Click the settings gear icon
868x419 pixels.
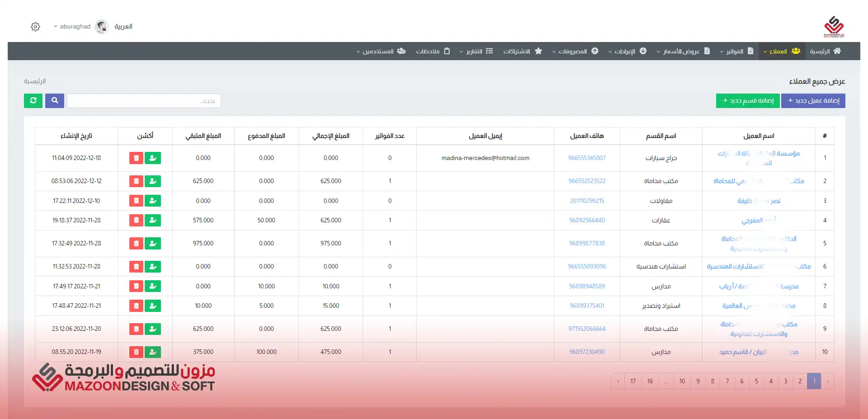[x=35, y=27]
